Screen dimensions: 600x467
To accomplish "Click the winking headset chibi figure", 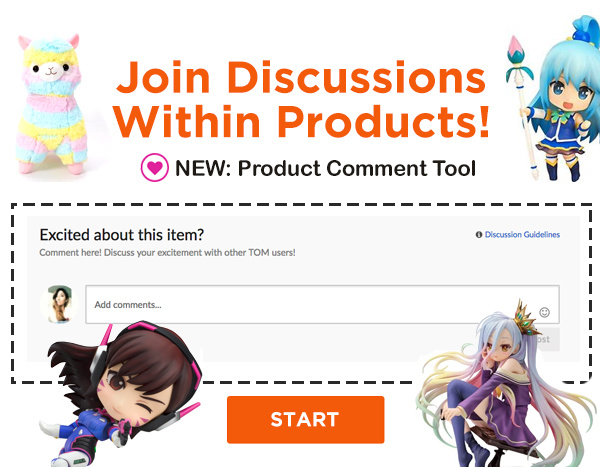I will [122, 394].
